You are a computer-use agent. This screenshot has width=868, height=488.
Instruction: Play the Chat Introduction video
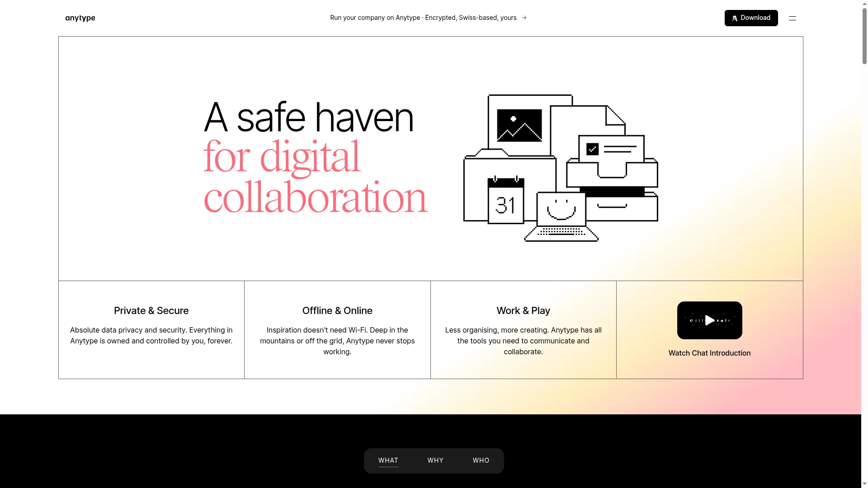pos(710,320)
